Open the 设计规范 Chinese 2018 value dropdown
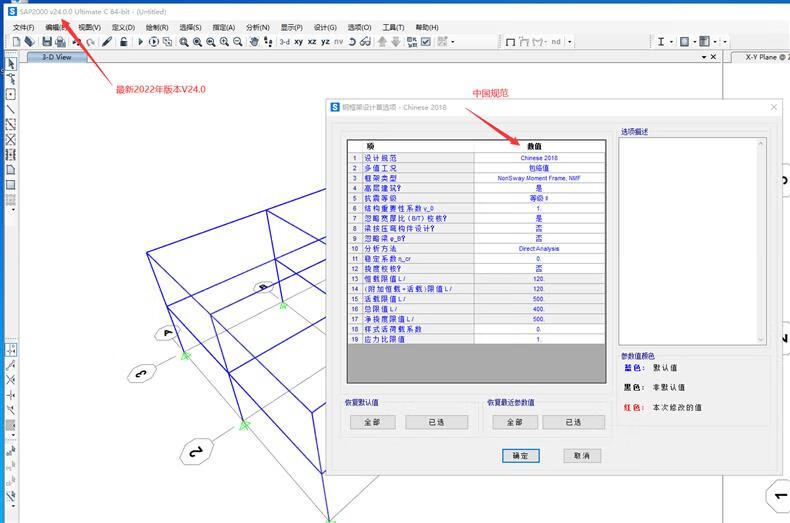The height and width of the screenshot is (523, 790). pos(539,158)
